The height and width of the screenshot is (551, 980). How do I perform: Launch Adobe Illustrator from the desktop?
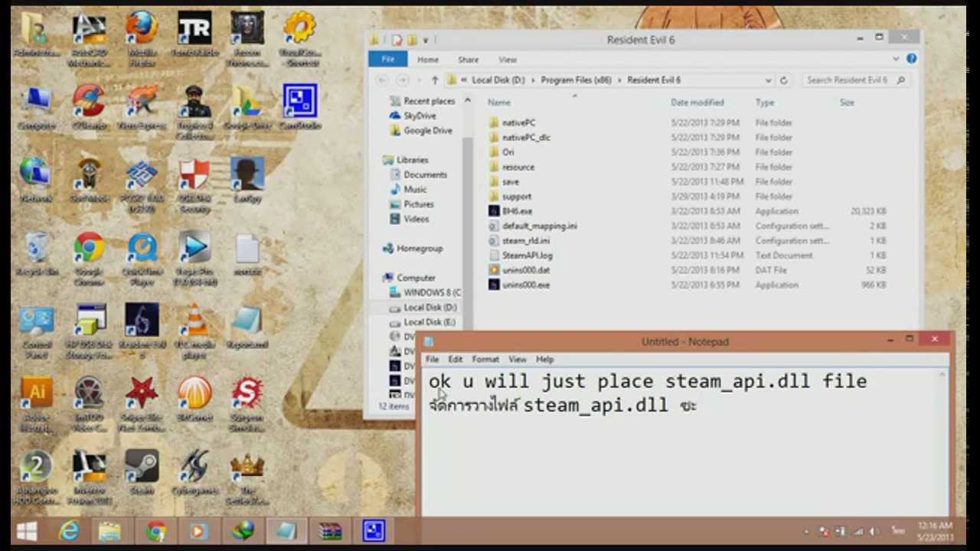[36, 404]
